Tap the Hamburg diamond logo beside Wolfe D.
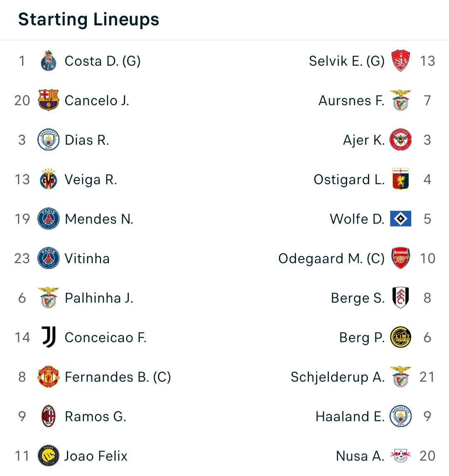Screen dimensions: 449x476 400,219
